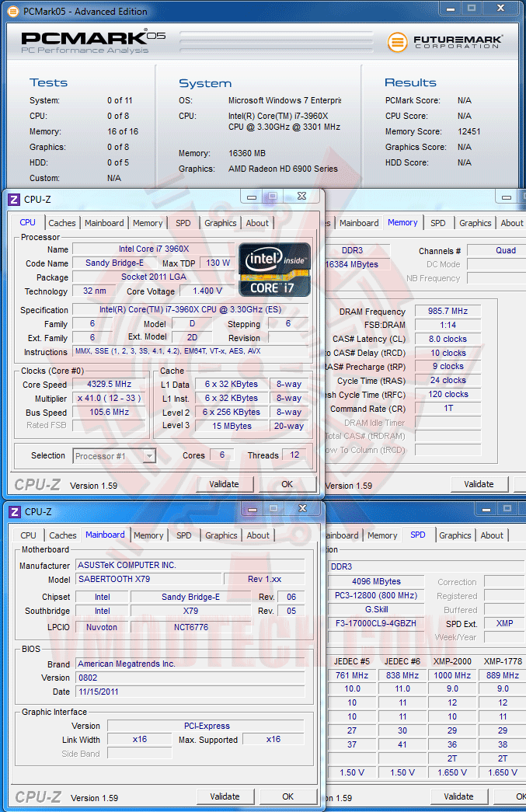
Task: Open About tab in bottom-left CPU-Z window
Action: [258, 535]
